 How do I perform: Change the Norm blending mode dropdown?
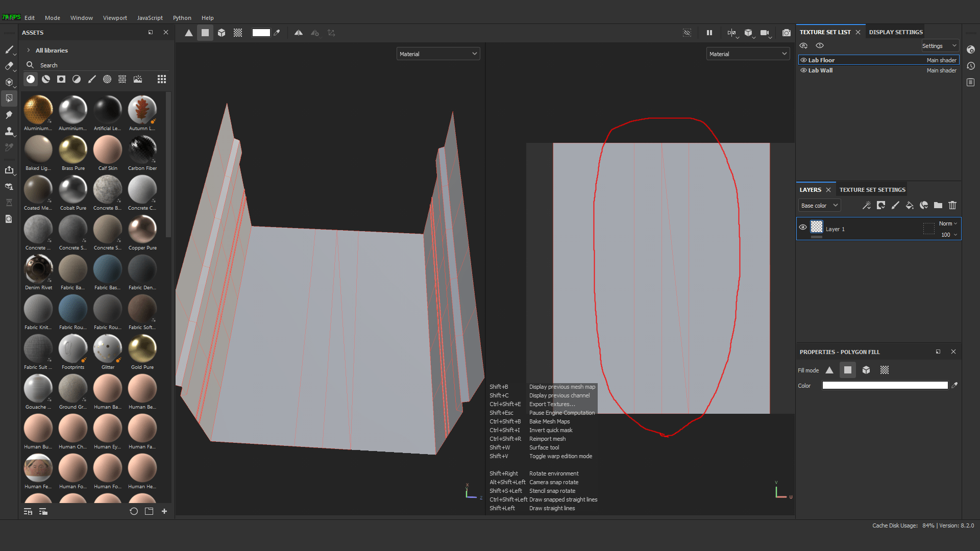[946, 223]
